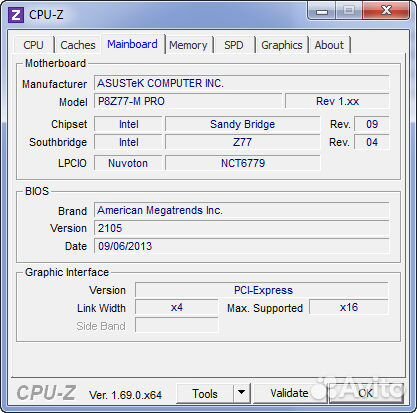Click the Rev 1.xx model revision field
Screen dimensions: 417x413
coord(337,101)
